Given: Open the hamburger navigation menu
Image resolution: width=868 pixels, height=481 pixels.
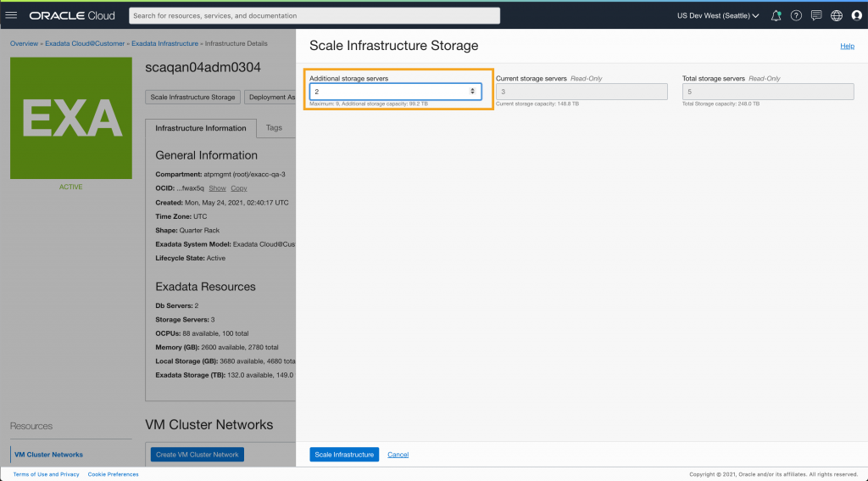Looking at the screenshot, I should pos(12,15).
